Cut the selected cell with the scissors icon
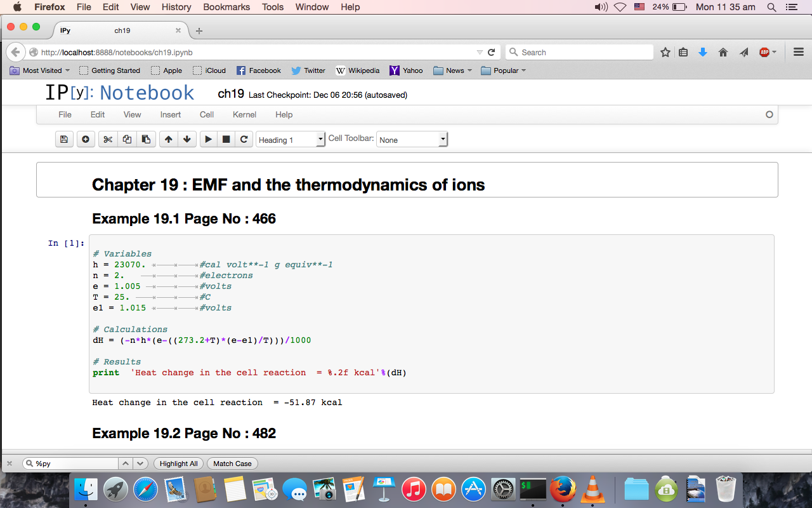Screen dimensions: 812x508 [108, 140]
